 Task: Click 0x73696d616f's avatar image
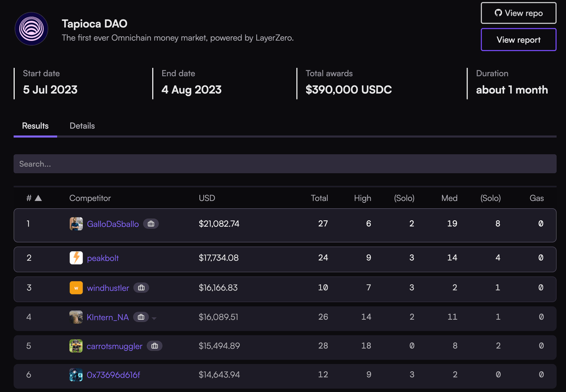[76, 375]
